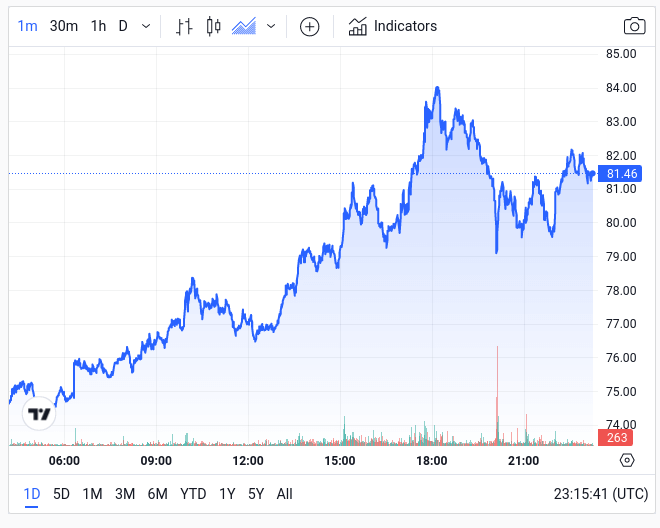Click the compare or add symbol plus icon
Viewport: 660px width, 528px height.
coord(310,27)
